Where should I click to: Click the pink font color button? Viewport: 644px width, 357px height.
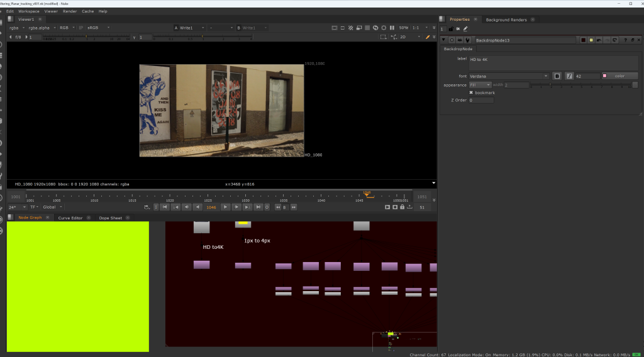(x=619, y=76)
